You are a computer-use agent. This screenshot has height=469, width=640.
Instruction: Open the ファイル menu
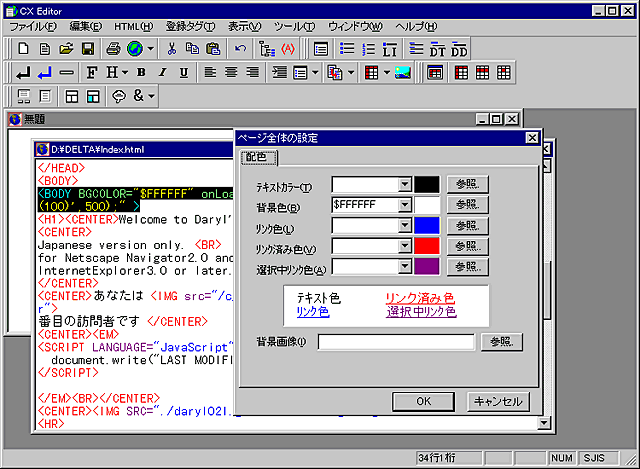pos(33,27)
